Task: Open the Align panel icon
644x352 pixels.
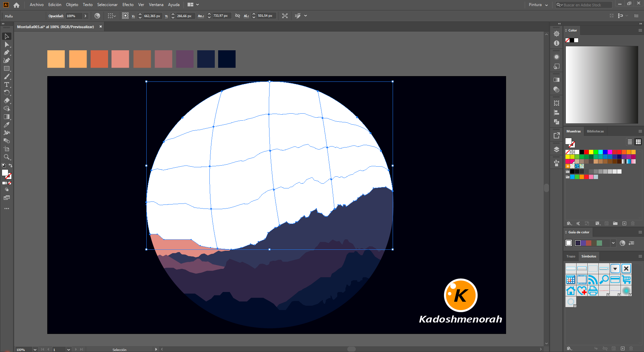Action: pyautogui.click(x=556, y=113)
